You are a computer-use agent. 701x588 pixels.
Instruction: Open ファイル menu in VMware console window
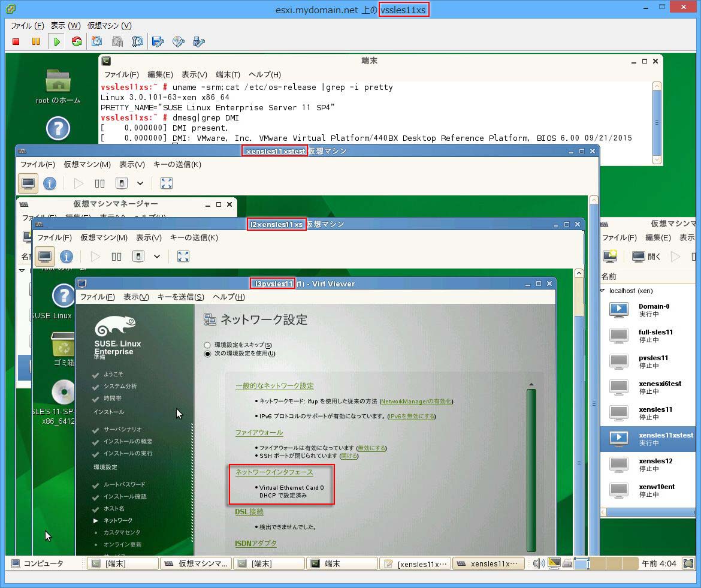(x=28, y=26)
